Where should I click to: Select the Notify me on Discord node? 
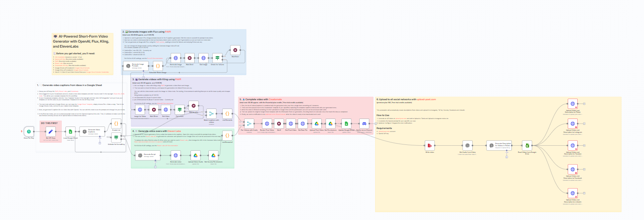(364, 123)
